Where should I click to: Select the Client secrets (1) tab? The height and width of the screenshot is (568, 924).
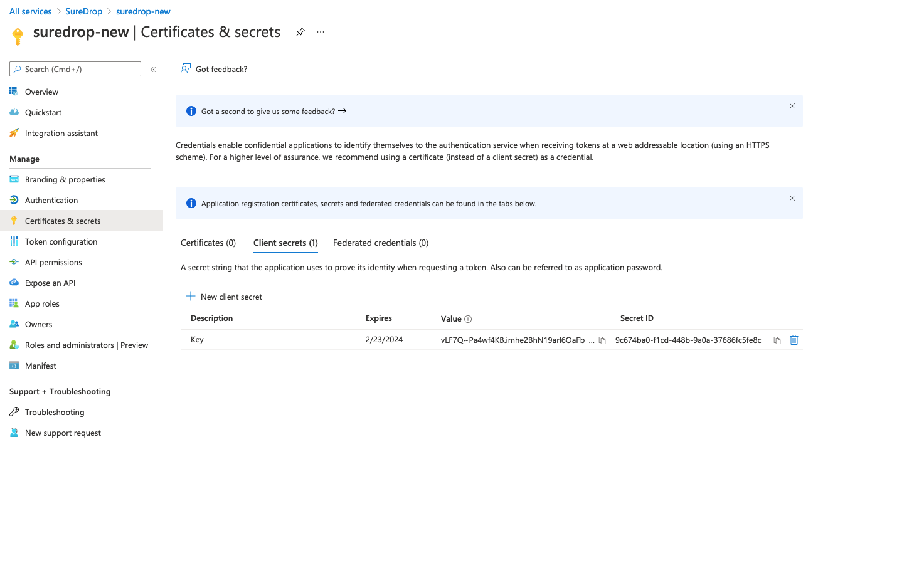(x=285, y=243)
